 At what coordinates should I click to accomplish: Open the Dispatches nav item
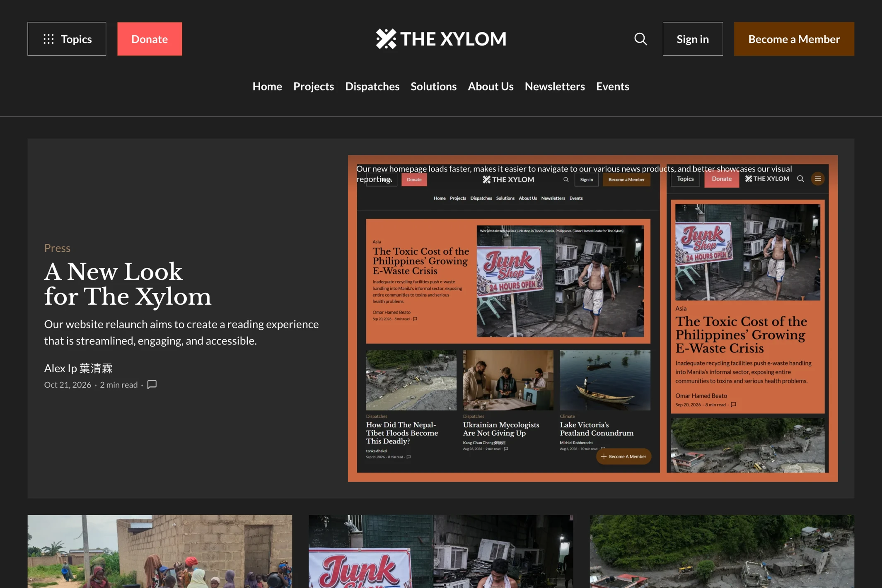pyautogui.click(x=372, y=86)
